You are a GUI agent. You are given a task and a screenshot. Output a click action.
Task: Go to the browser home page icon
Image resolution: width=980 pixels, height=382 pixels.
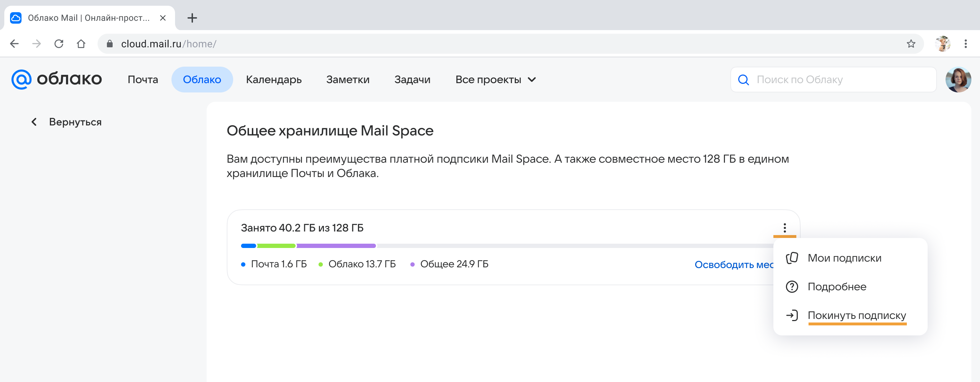(x=81, y=44)
